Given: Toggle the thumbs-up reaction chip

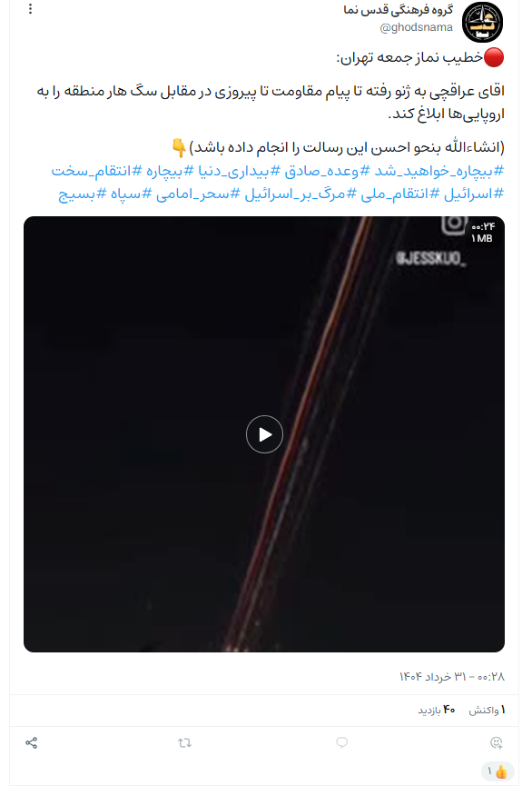Looking at the screenshot, I should pyautogui.click(x=498, y=771).
